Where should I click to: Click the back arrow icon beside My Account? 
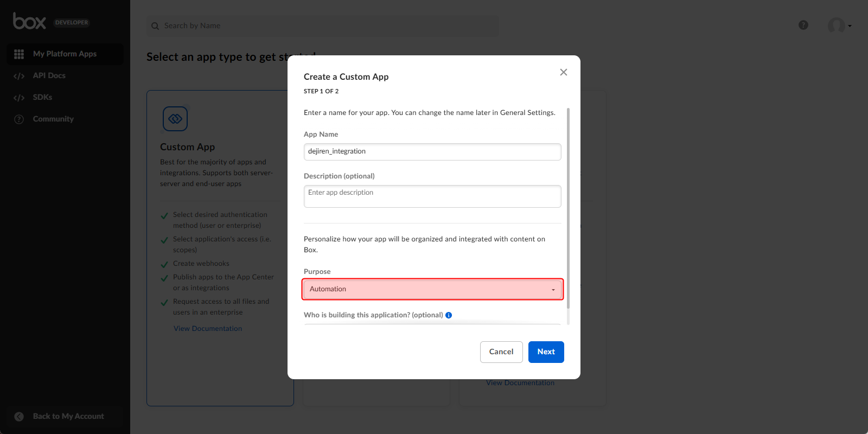pos(19,417)
